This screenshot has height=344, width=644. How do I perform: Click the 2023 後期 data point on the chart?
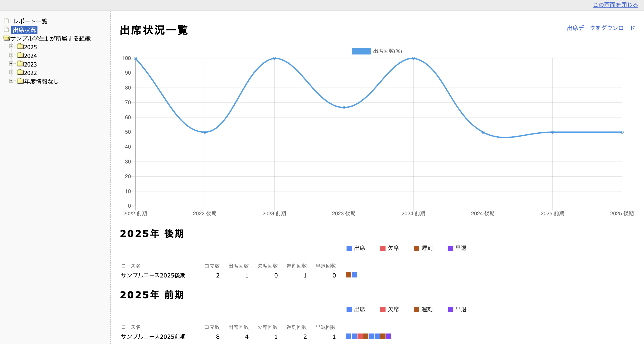(x=344, y=108)
